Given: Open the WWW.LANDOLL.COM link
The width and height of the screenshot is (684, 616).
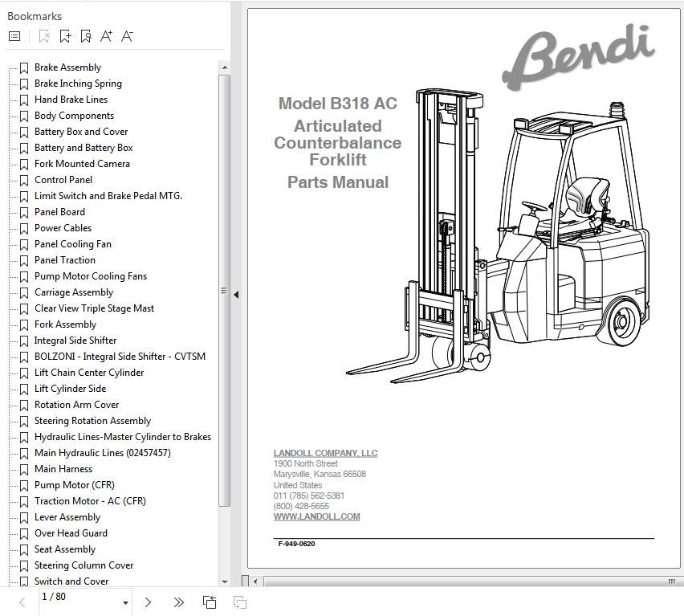Looking at the screenshot, I should point(316,517).
